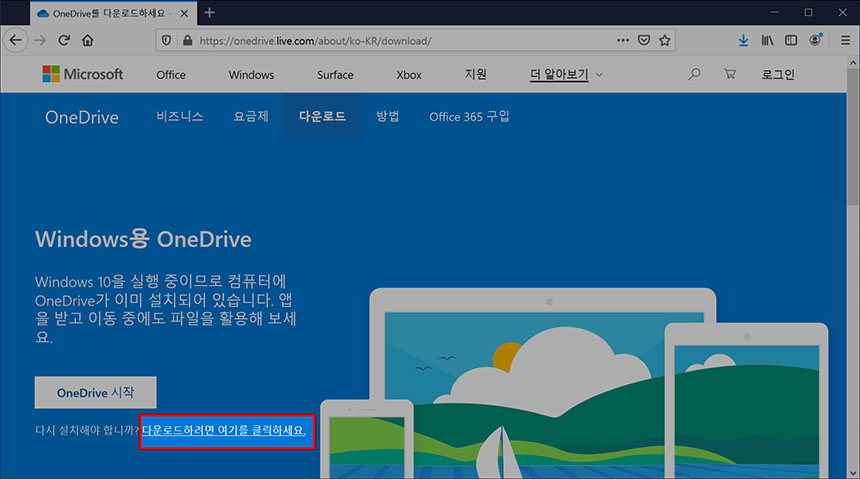Click the Microsoft logo
Screen dimensions: 860x479
click(x=83, y=74)
